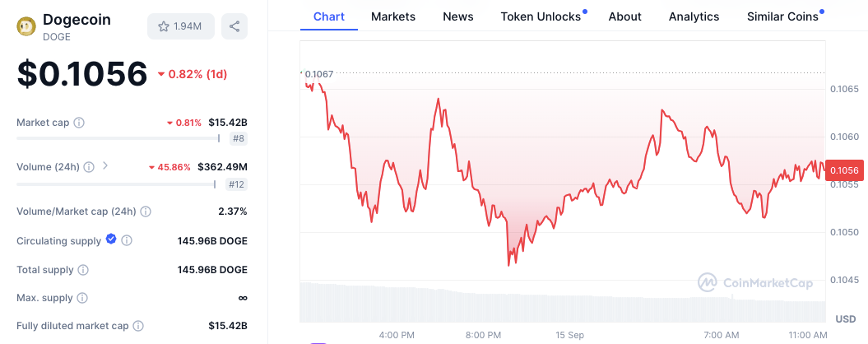Click the Market cap rank slider bar

click(118, 138)
